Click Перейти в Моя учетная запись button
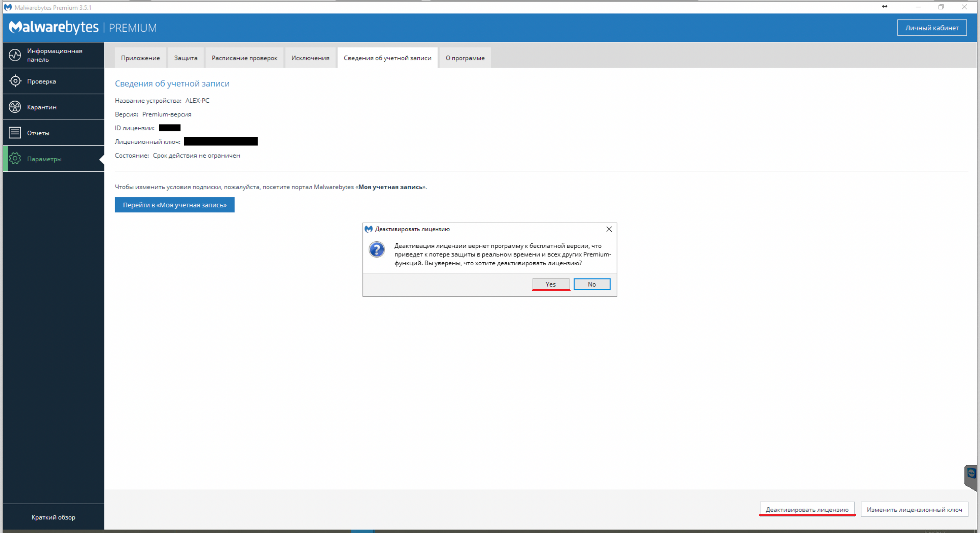 (174, 204)
